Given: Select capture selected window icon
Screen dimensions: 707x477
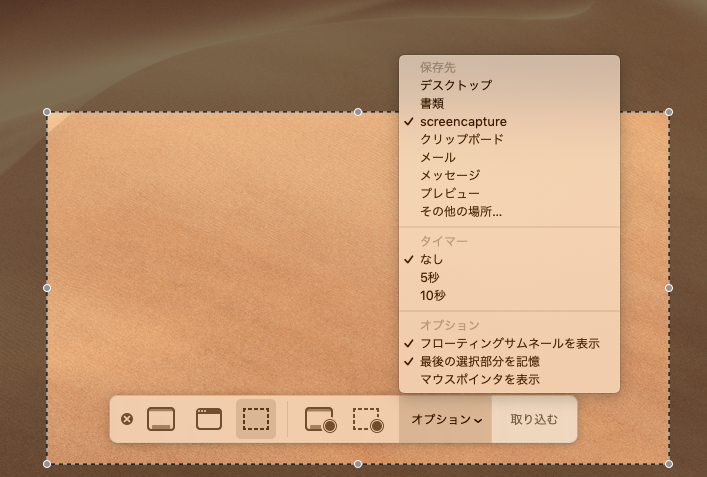Looking at the screenshot, I should (209, 419).
